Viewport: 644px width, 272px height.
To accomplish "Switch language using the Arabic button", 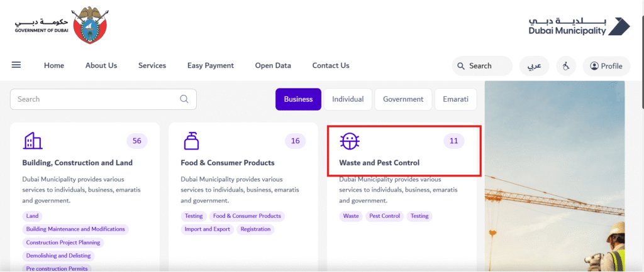I will coord(533,66).
